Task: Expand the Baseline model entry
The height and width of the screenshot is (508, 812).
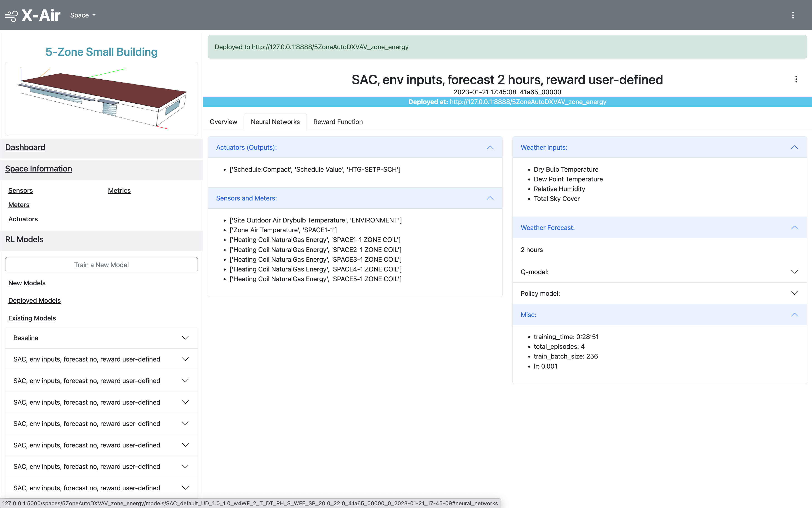Action: [x=101, y=338]
